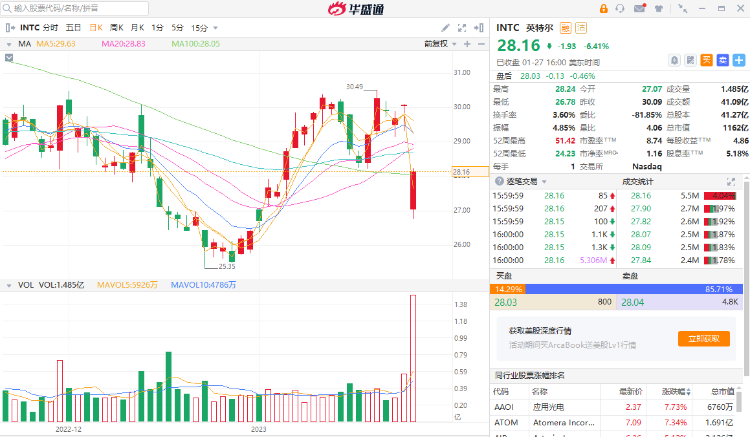Select the drawing pencil tool
Screen dimensions: 750x437
point(445,28)
